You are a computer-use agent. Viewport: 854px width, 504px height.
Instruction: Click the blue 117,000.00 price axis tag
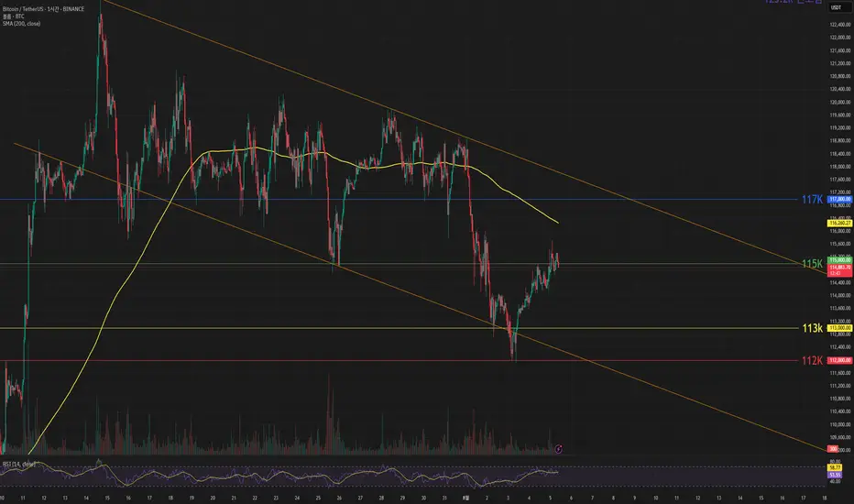(x=840, y=200)
